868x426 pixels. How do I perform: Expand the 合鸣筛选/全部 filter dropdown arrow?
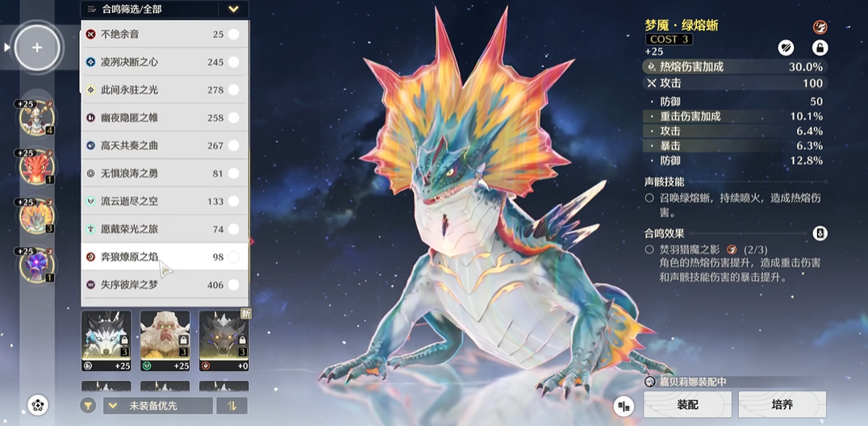click(234, 9)
